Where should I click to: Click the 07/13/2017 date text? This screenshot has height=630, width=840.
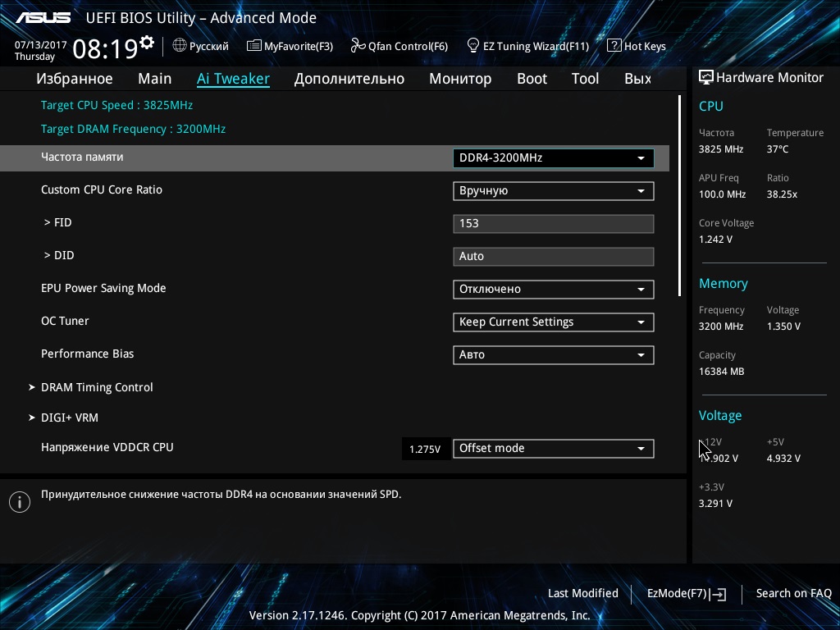point(41,45)
